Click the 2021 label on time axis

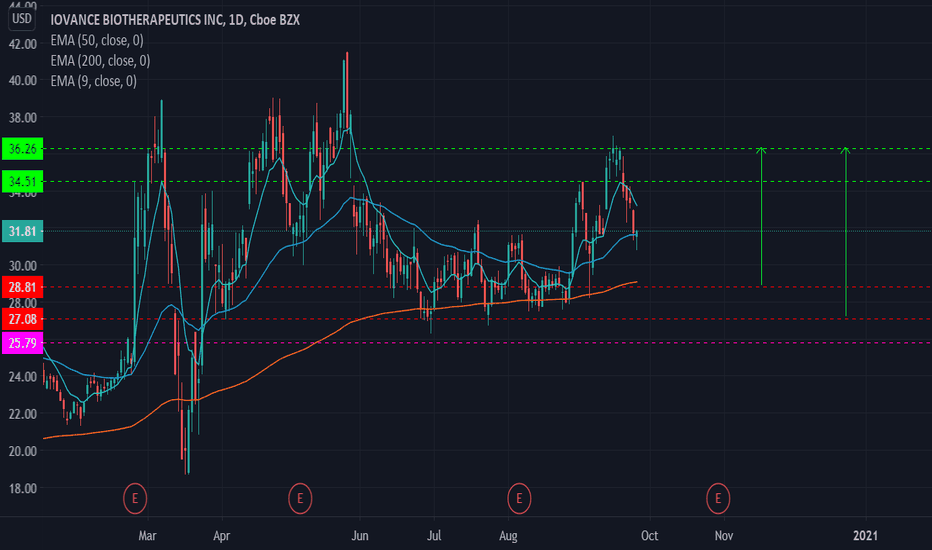click(x=865, y=536)
